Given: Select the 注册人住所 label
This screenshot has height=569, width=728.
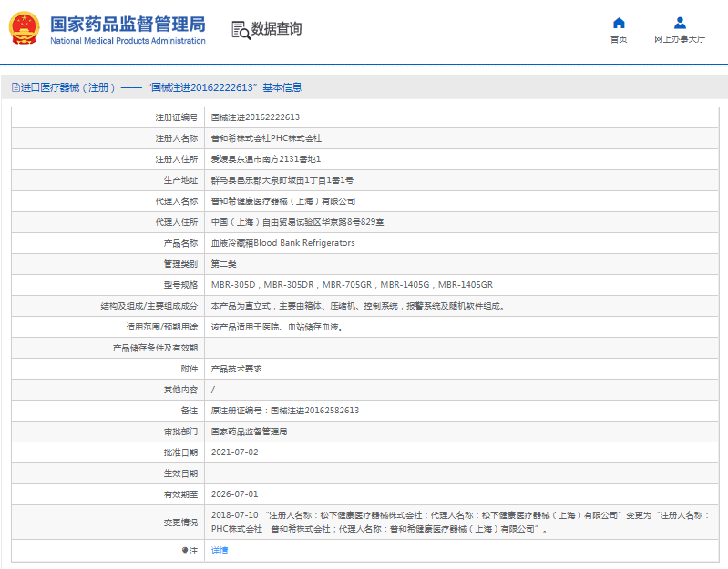Looking at the screenshot, I should [177, 159].
